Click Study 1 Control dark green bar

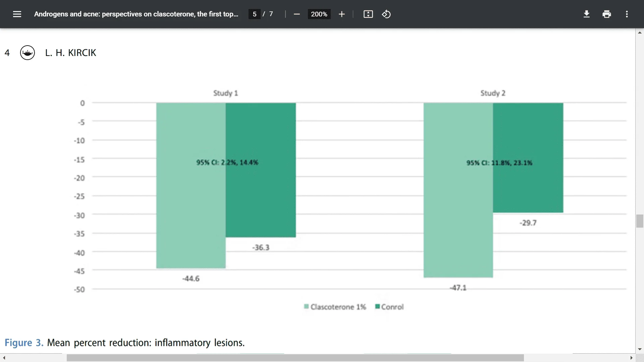(261, 170)
